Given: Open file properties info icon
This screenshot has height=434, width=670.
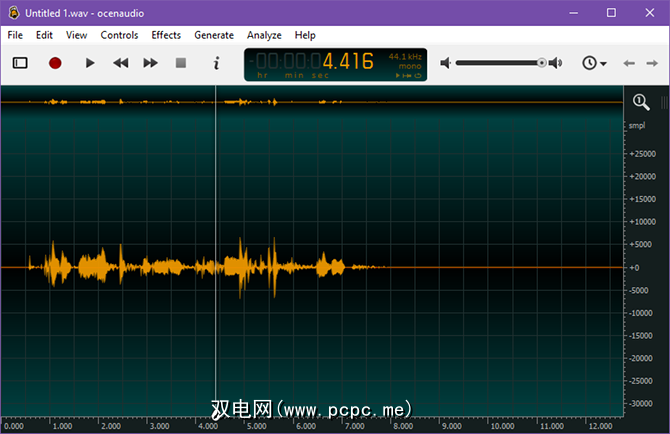Looking at the screenshot, I should pyautogui.click(x=216, y=63).
